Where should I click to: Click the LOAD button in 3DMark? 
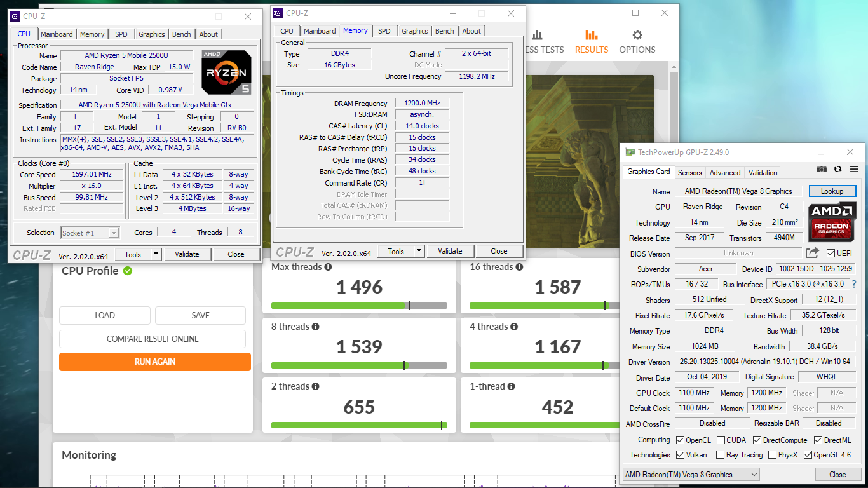click(105, 315)
